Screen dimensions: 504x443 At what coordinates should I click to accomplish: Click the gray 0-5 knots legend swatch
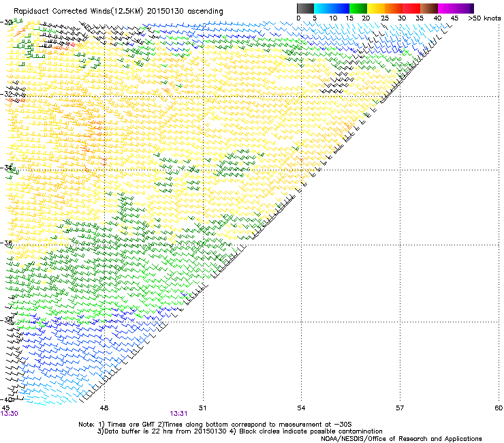(305, 8)
